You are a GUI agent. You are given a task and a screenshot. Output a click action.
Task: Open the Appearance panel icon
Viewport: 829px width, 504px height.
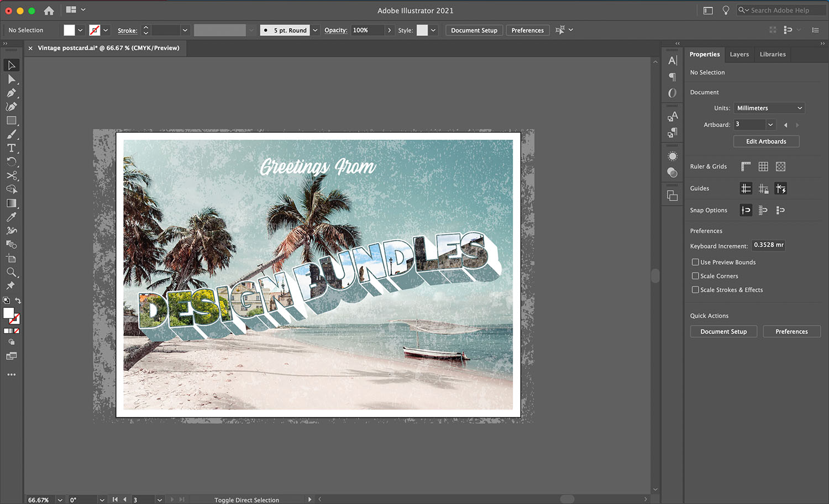[673, 156]
